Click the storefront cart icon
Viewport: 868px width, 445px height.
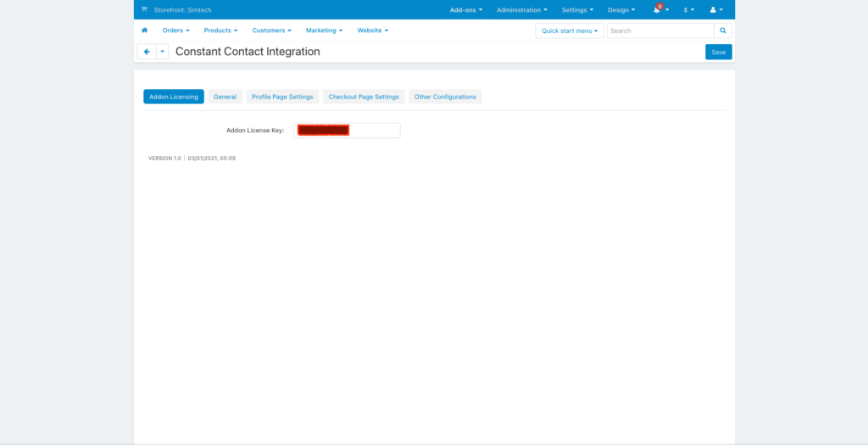pos(144,10)
